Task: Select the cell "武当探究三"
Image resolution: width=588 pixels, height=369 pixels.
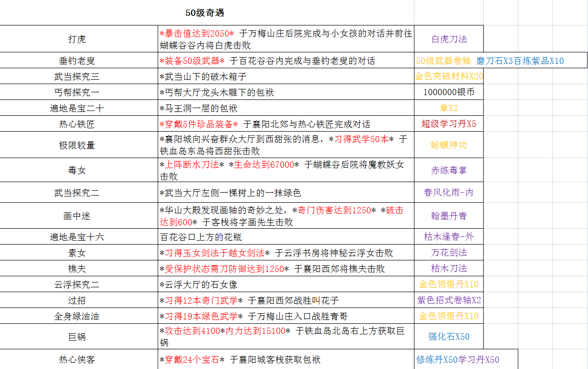Action: [77, 76]
